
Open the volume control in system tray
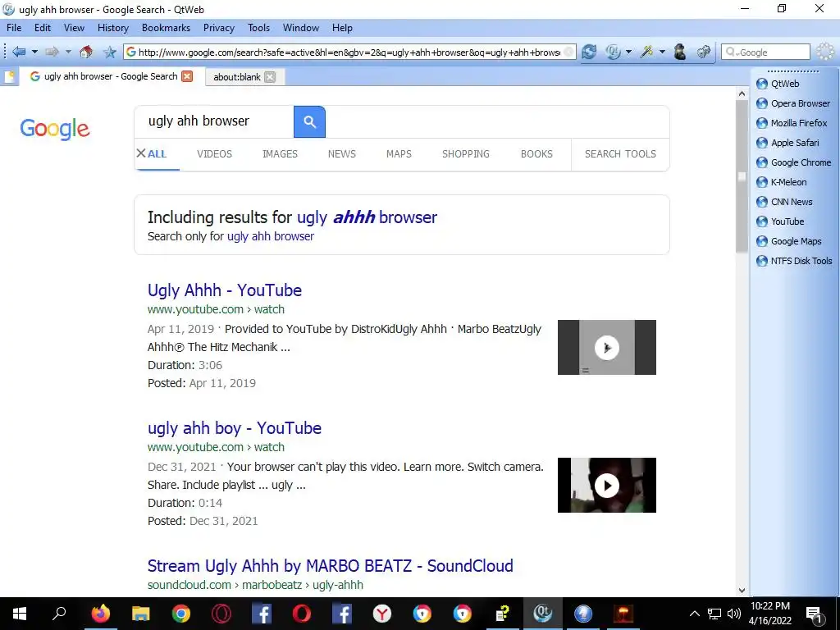coord(734,614)
